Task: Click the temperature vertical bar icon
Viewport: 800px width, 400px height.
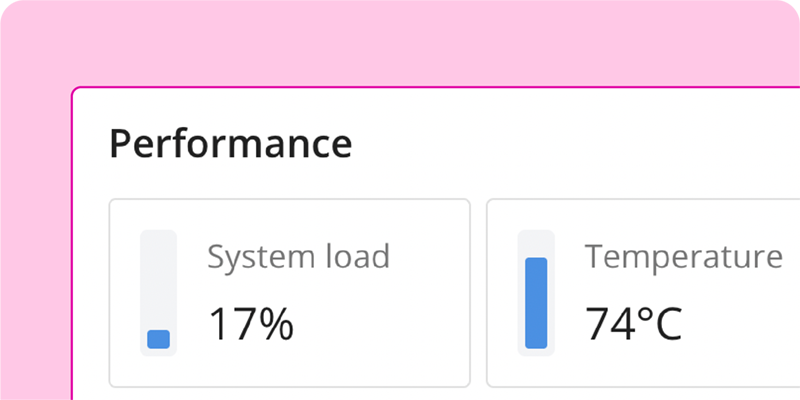Action: click(x=536, y=293)
